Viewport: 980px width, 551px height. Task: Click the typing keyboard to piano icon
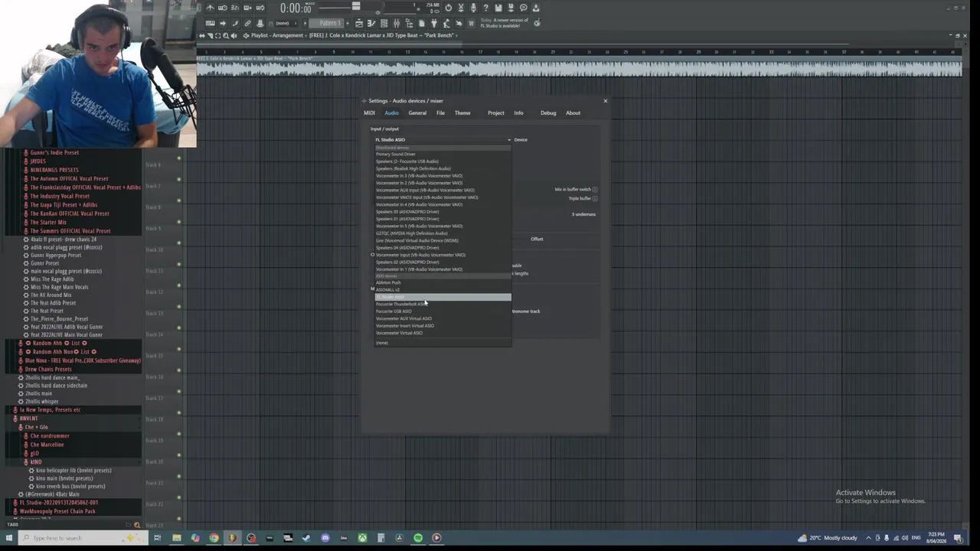point(210,24)
